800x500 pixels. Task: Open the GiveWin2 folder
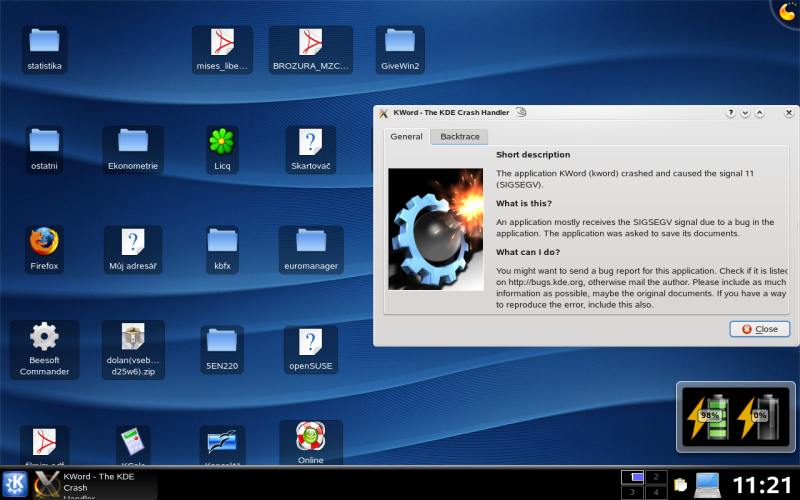pos(400,49)
